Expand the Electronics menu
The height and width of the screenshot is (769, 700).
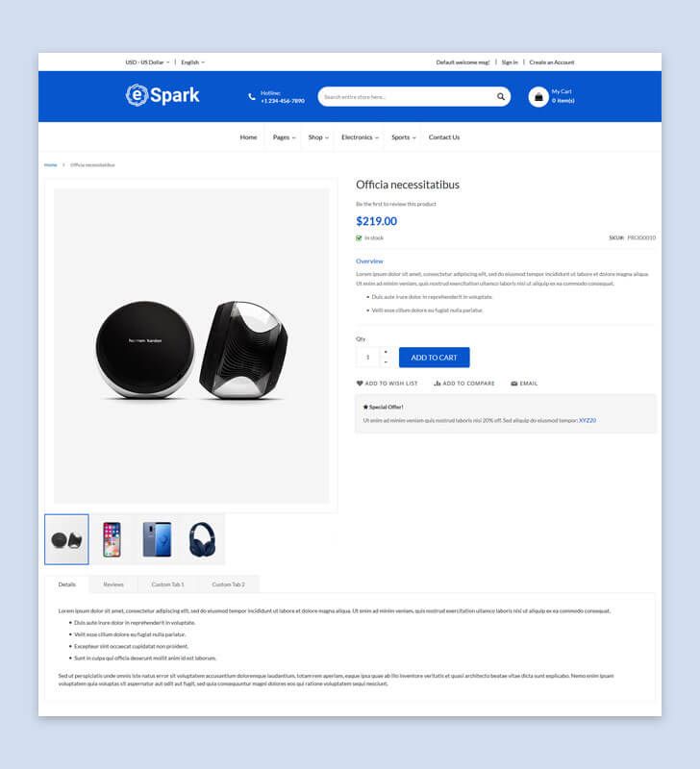pyautogui.click(x=360, y=137)
